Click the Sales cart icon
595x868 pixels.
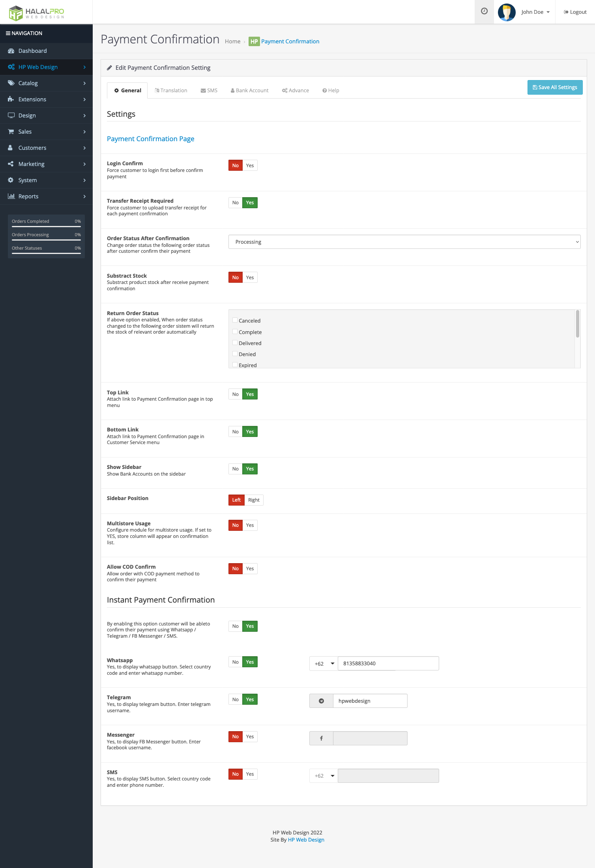pos(11,132)
